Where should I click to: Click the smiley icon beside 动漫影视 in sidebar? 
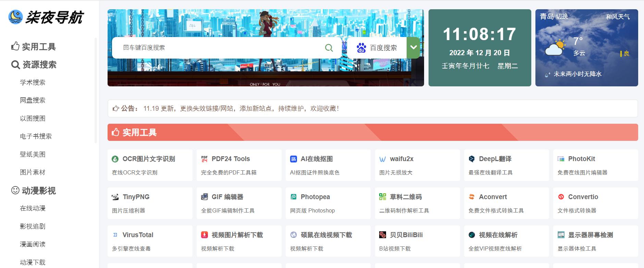pyautogui.click(x=15, y=190)
